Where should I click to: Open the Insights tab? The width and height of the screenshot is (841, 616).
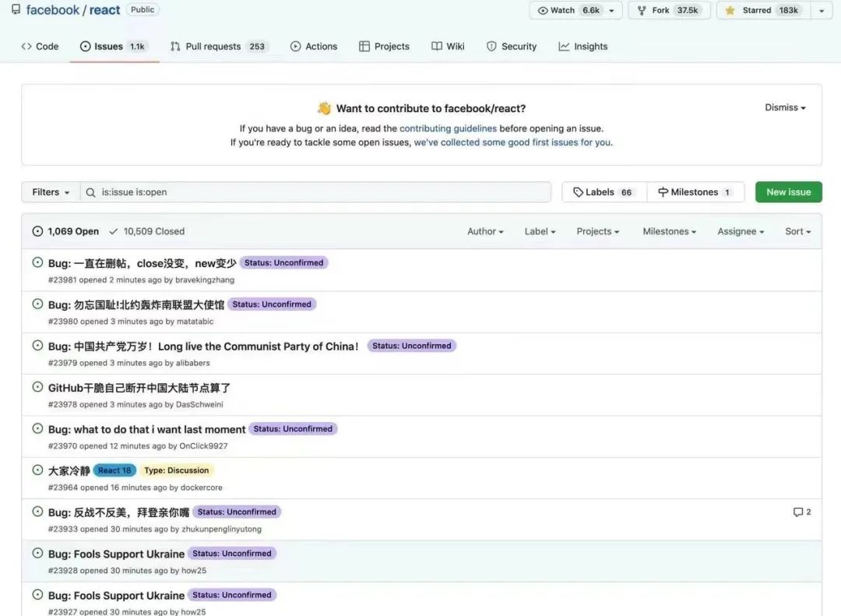click(583, 46)
